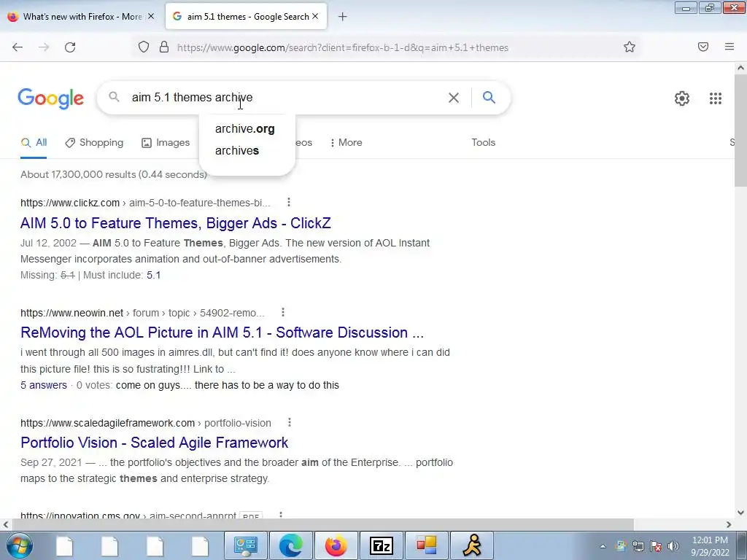Submit search with magnifier button
The image size is (747, 560).
[x=489, y=98]
